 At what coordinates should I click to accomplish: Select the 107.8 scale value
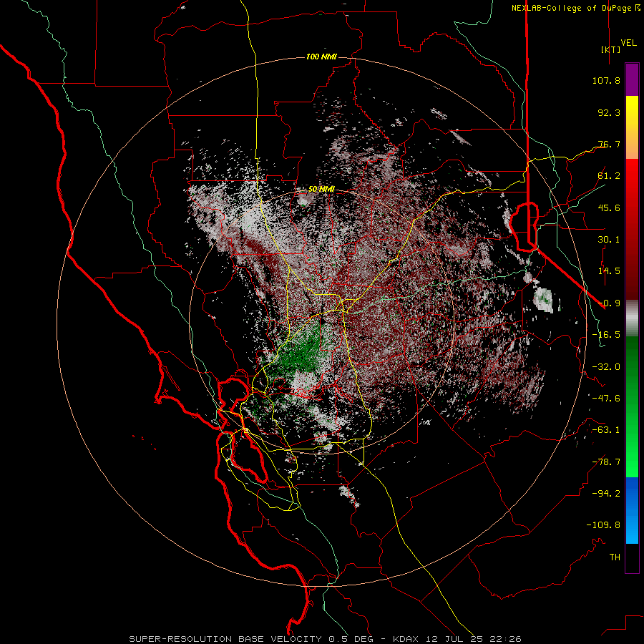[606, 80]
